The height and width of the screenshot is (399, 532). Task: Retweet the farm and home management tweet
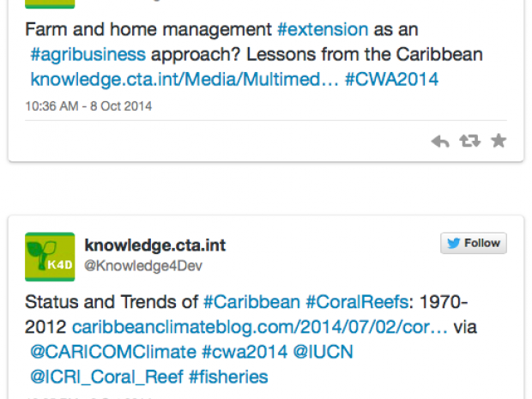pos(469,141)
